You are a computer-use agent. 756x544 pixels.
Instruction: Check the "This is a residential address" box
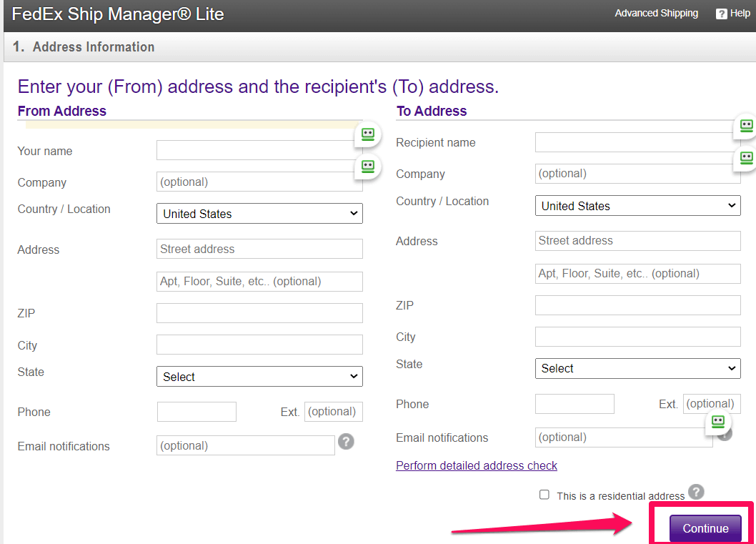[544, 495]
